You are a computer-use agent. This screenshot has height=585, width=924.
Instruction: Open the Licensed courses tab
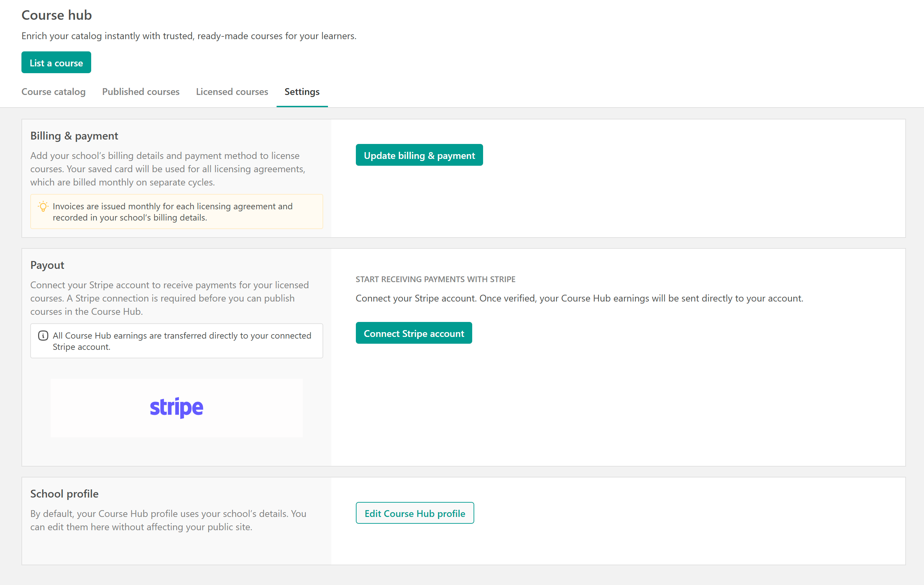point(232,92)
